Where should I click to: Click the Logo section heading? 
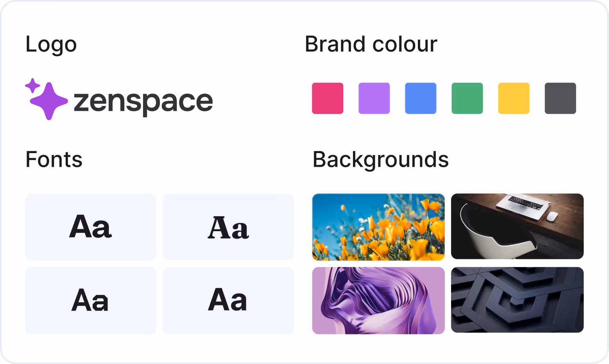51,44
